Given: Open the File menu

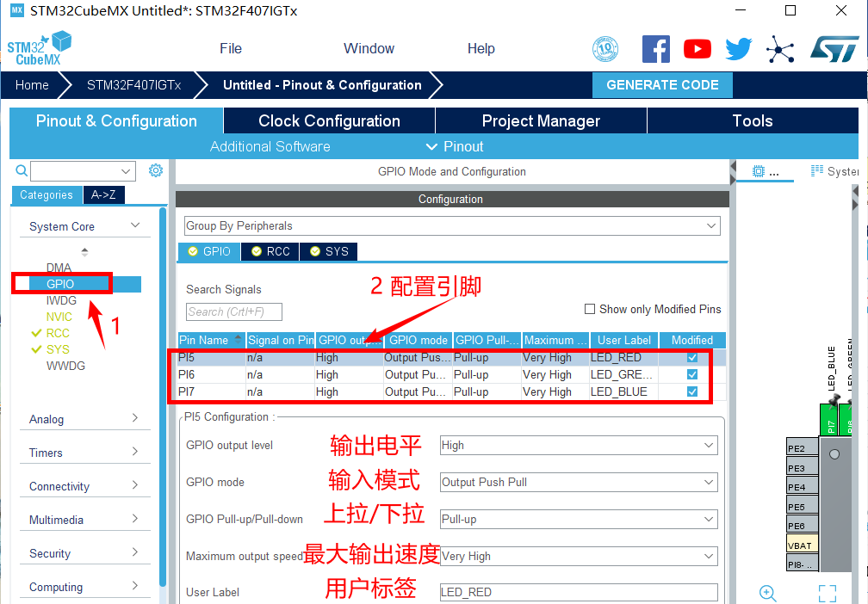Looking at the screenshot, I should (231, 48).
